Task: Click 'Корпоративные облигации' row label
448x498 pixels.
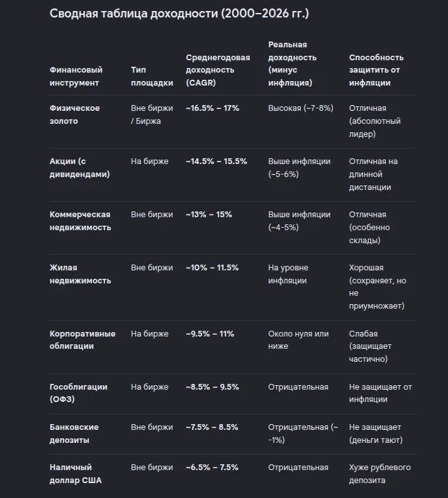Action: tap(82, 340)
